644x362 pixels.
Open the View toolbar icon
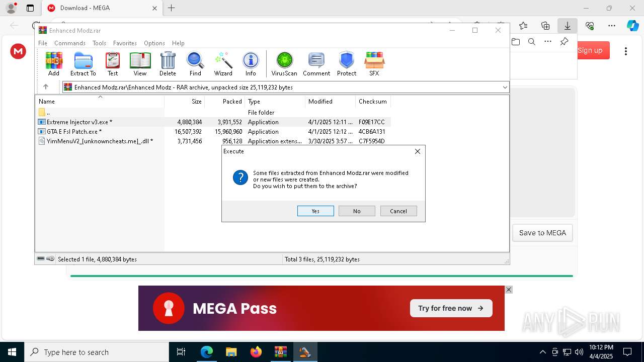[x=140, y=64]
